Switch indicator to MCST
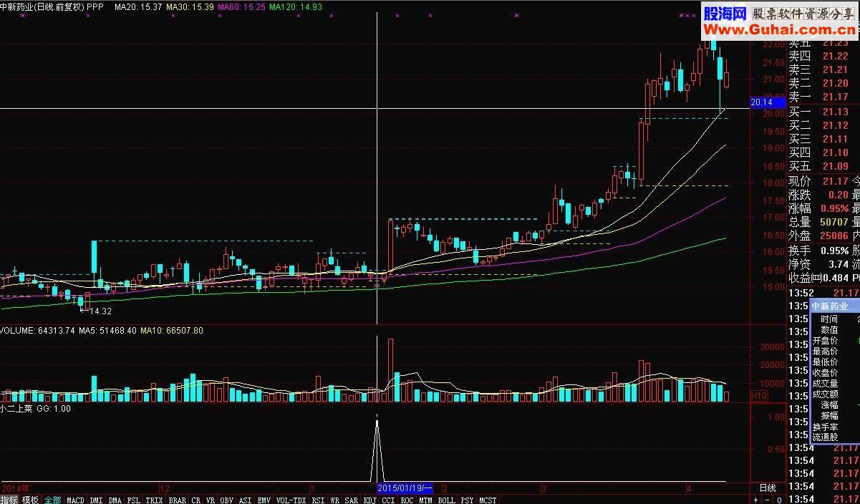This screenshot has height=504, width=860. coord(488,500)
